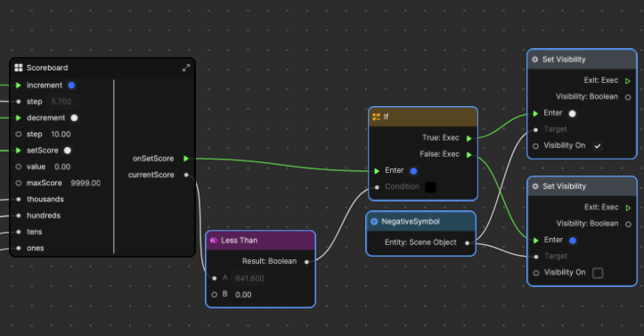Click upper Set Visibility Enter exec arrow
Screen dimensions: 644x336
click(535, 113)
